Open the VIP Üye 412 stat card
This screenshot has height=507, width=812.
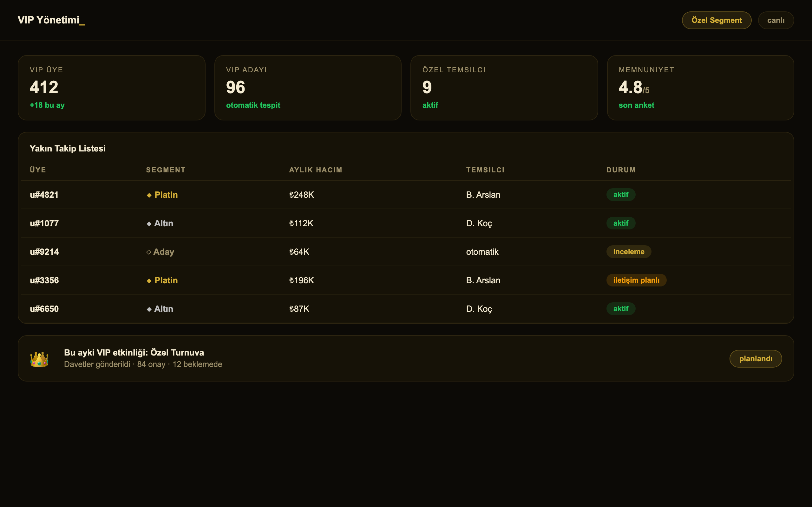pos(111,87)
